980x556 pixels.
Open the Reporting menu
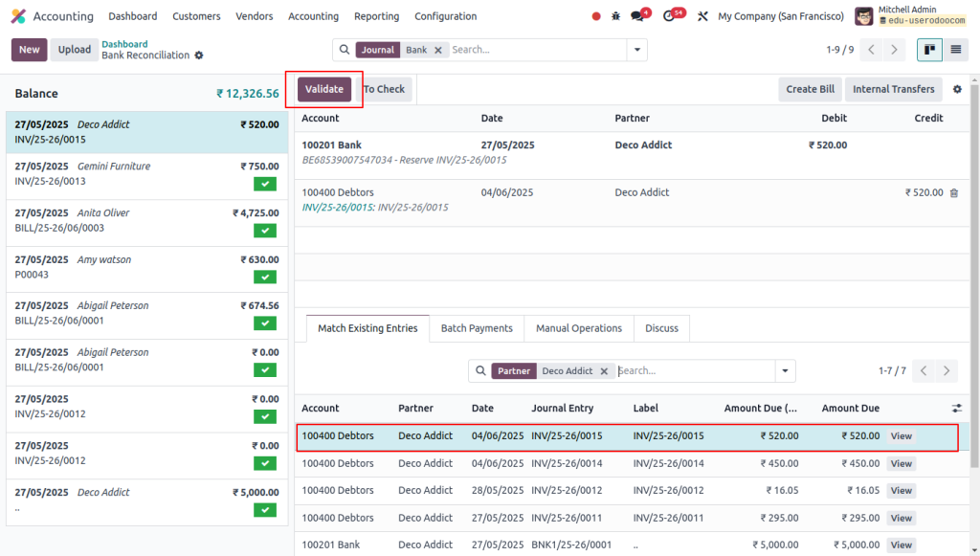[x=376, y=16]
